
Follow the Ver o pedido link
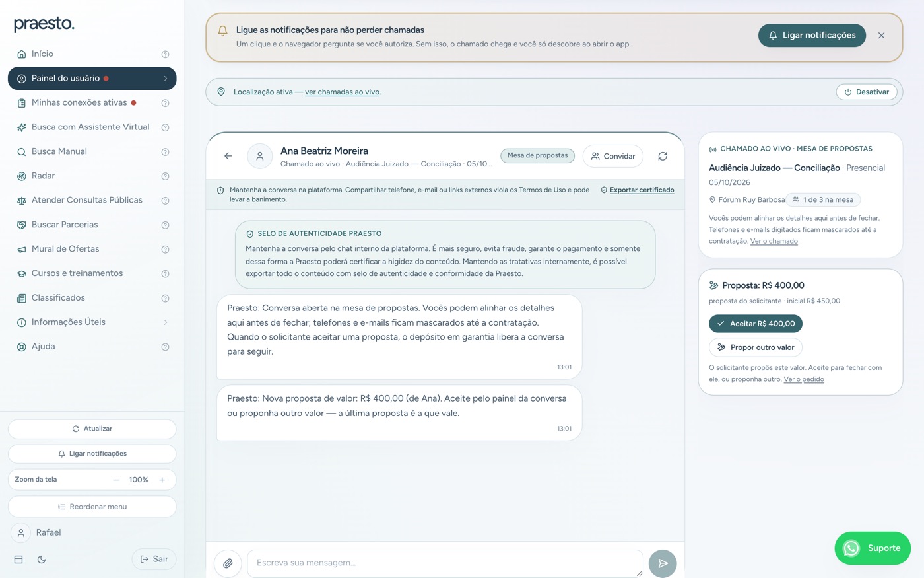click(x=804, y=379)
